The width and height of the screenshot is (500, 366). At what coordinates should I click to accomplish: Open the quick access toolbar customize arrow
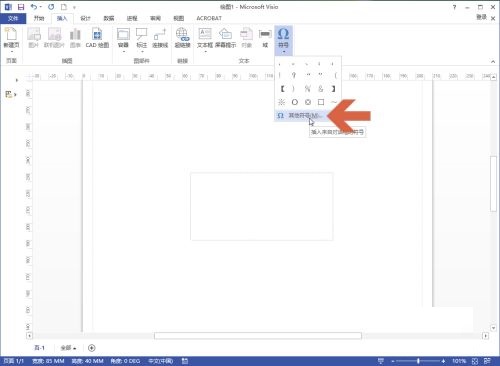(74, 7)
